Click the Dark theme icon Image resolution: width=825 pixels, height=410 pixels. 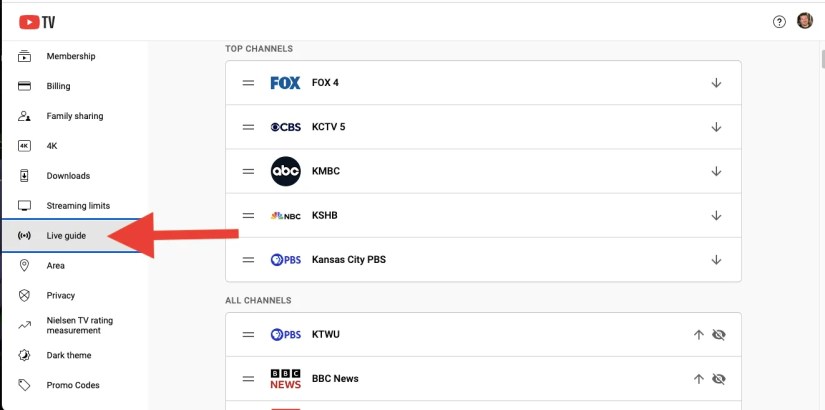coord(24,355)
